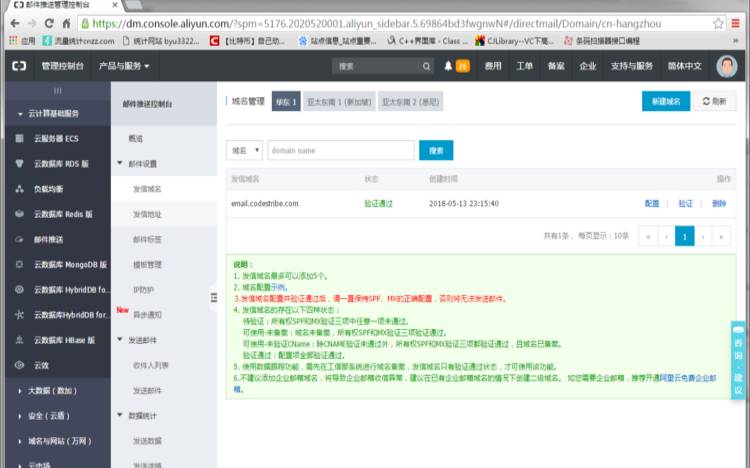Screen dimensions: 750x468
Task: Click the 云服务器 ECS icon in sidebar
Action: [x=20, y=139]
